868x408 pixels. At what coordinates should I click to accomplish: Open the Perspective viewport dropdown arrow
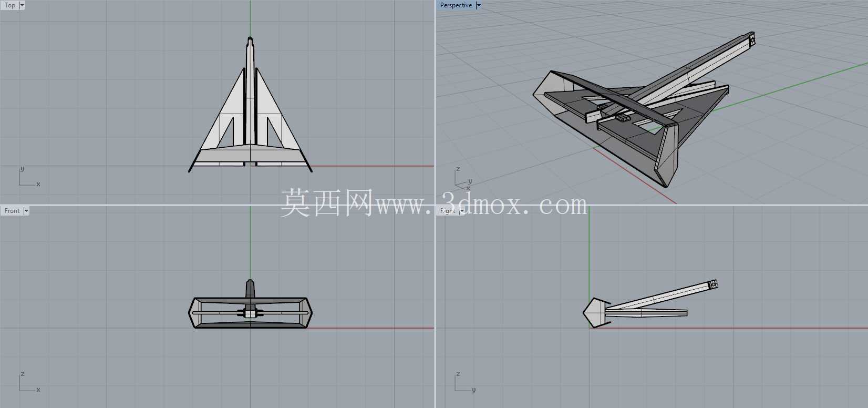pyautogui.click(x=479, y=5)
